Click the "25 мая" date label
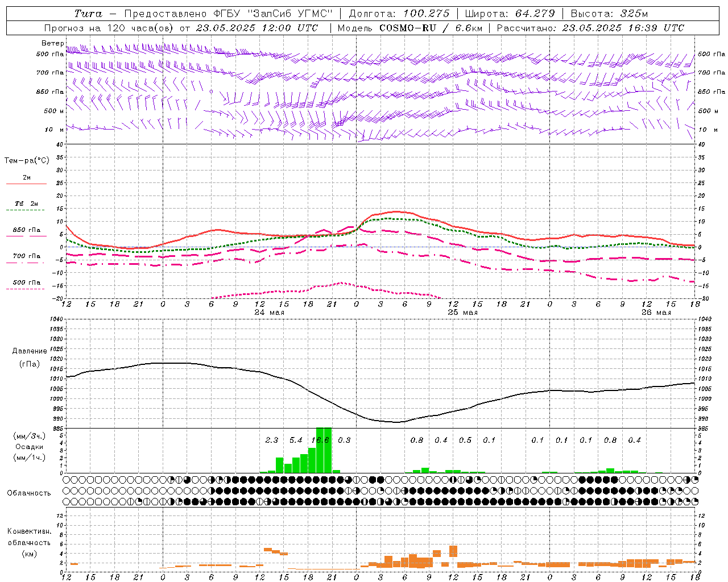The width and height of the screenshot is (728, 582). (x=463, y=312)
